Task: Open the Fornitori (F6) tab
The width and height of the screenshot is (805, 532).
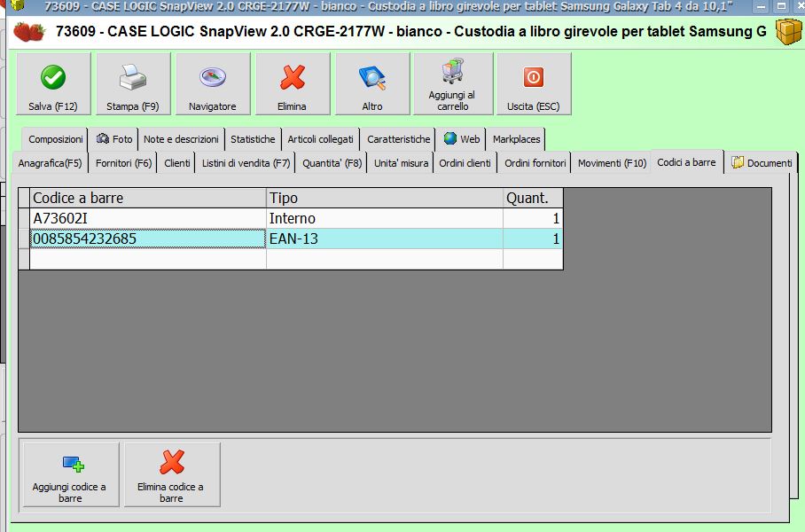Action: click(x=123, y=163)
